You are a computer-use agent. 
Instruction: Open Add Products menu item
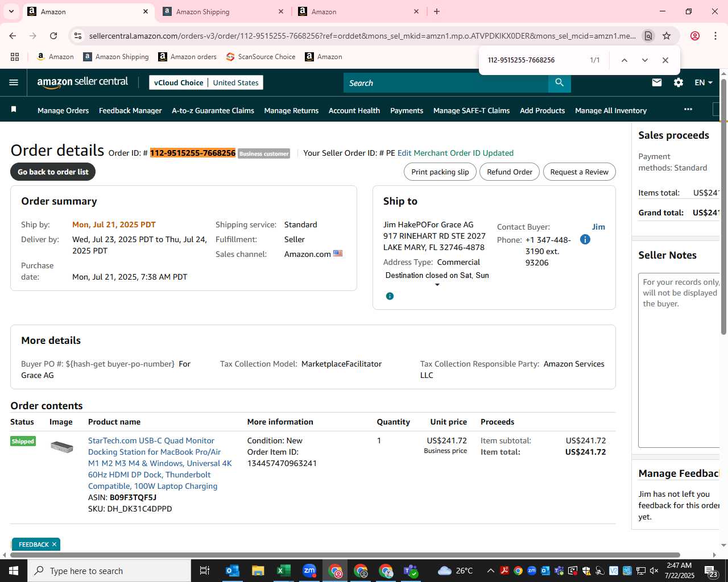click(542, 110)
